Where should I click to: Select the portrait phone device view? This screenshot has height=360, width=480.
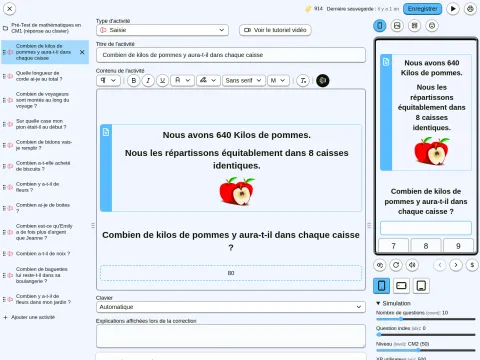[382, 286]
